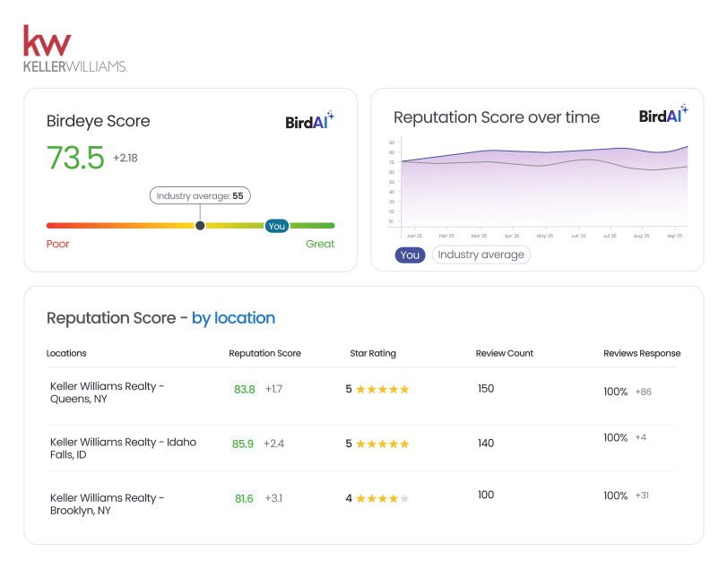
Task: Open Keller Williams Realty - Idaho Falls, ID
Action: pos(123,448)
